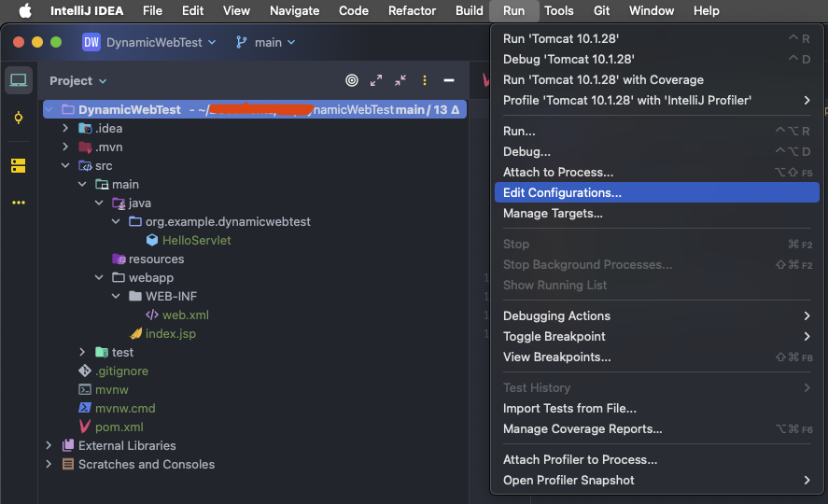This screenshot has height=504, width=828.
Task: Click the Scratches and Consoles icon
Action: 68,464
